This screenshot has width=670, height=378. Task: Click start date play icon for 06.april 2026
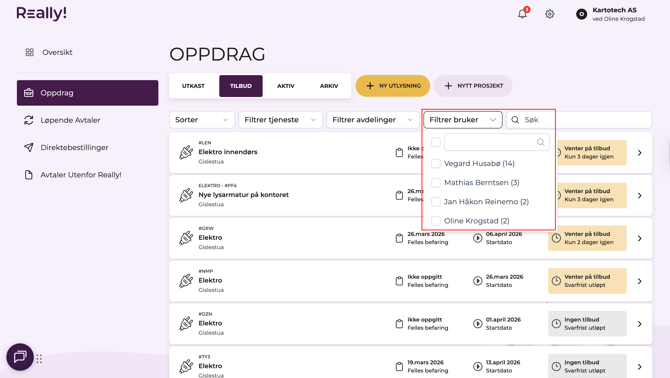(x=478, y=238)
